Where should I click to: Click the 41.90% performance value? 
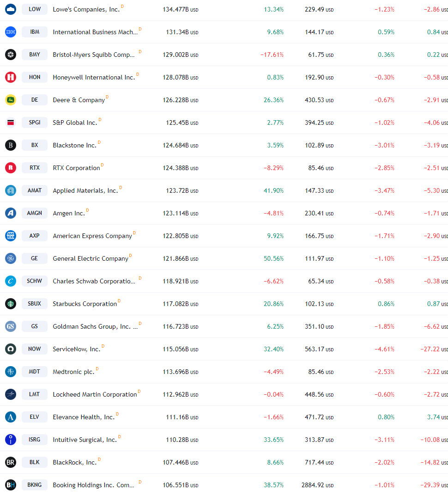coord(273,191)
